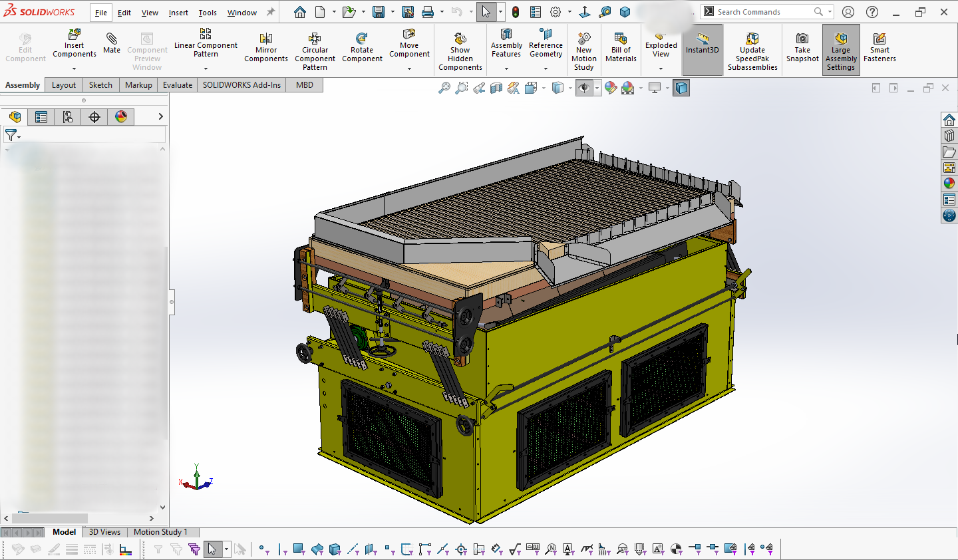
Task: Switch to the Evaluate tab
Action: [178, 85]
